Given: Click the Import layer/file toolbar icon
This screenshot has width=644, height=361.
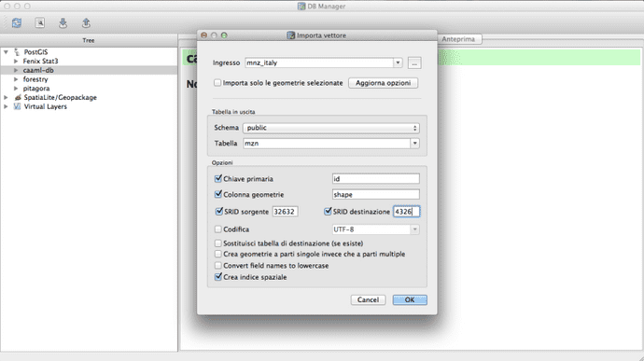Looking at the screenshot, I should pyautogui.click(x=63, y=23).
